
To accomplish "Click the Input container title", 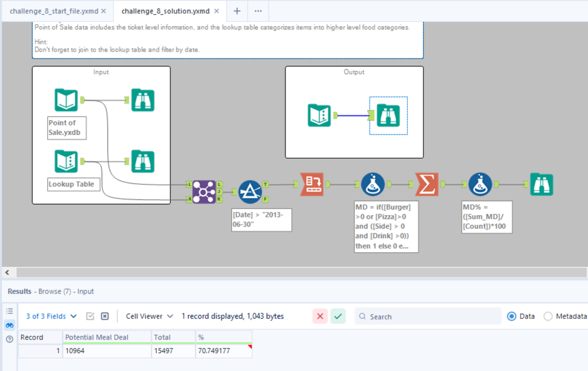I will pos(101,72).
